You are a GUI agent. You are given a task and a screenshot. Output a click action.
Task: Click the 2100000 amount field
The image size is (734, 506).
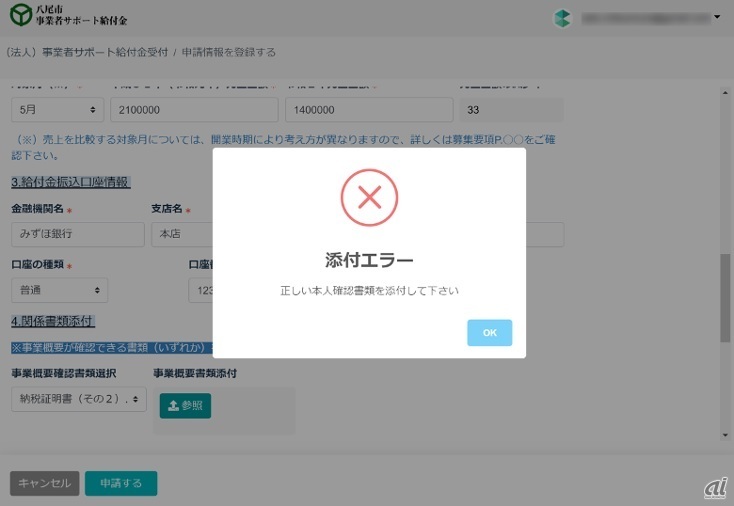click(194, 110)
